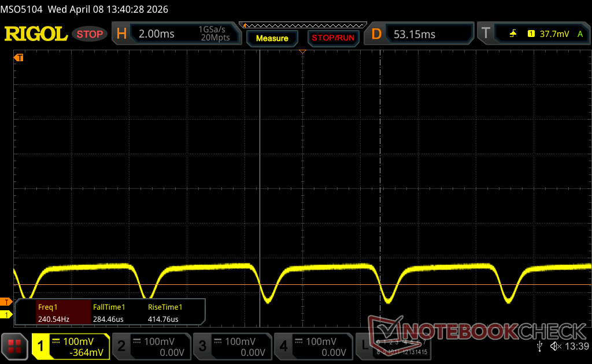Click the orange trigger position marker at top

click(302, 52)
